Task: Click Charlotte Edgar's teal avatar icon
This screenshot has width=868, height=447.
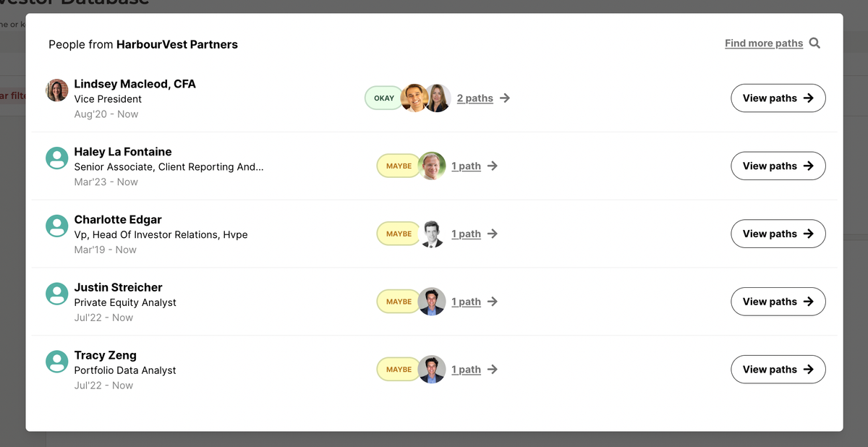Action: pos(57,226)
